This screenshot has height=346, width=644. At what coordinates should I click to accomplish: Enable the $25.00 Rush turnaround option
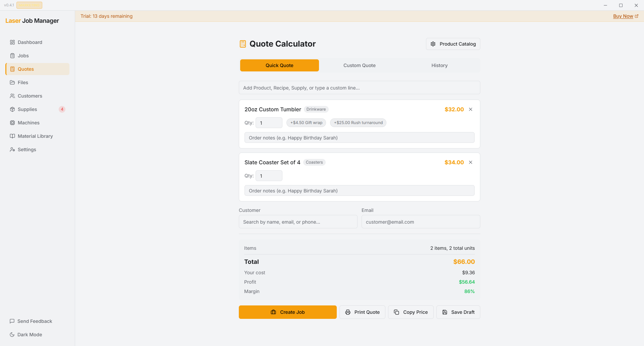coord(358,122)
